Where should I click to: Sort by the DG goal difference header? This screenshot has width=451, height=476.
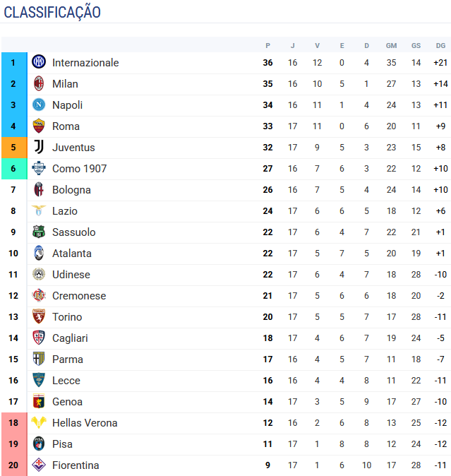coord(440,45)
